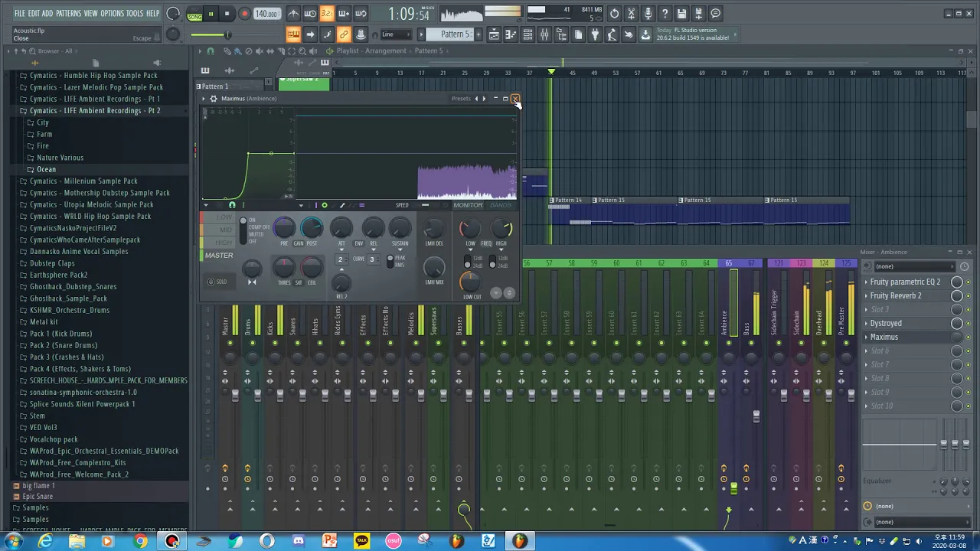Collapse Cymatics - LIFE Ambient Recordings - Pt 2
Image resolution: width=980 pixels, height=551 pixels.
(95, 110)
